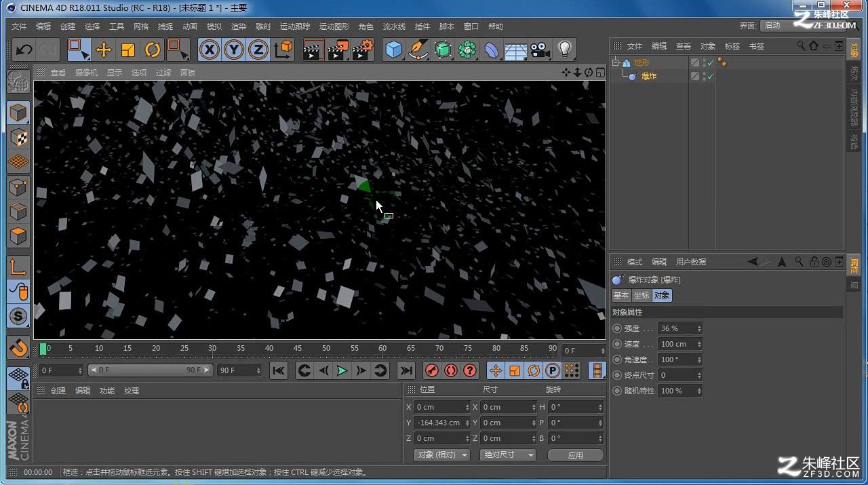Open the blue deformer objects icon

point(492,50)
